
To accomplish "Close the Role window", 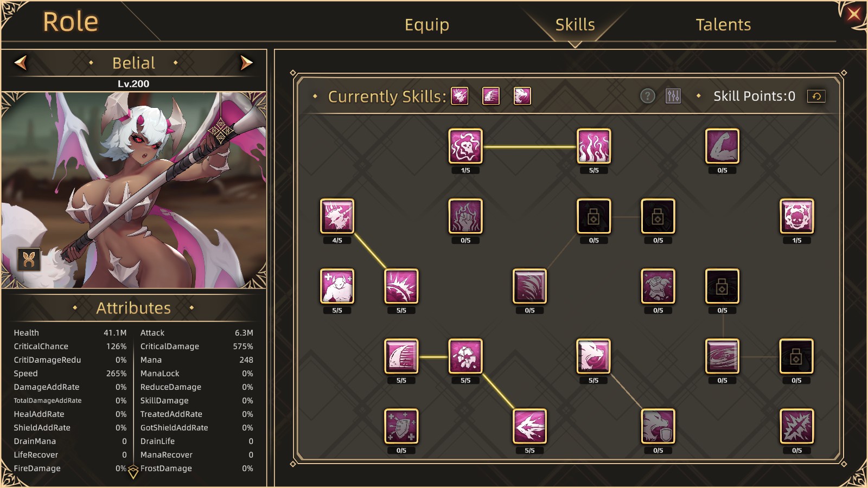I will click(x=854, y=14).
